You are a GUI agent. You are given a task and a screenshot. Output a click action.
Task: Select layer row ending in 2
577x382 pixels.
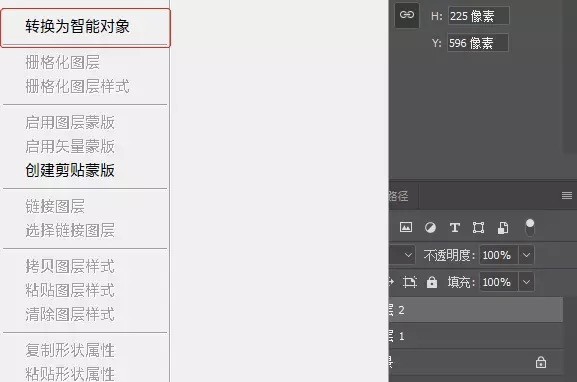(476, 310)
